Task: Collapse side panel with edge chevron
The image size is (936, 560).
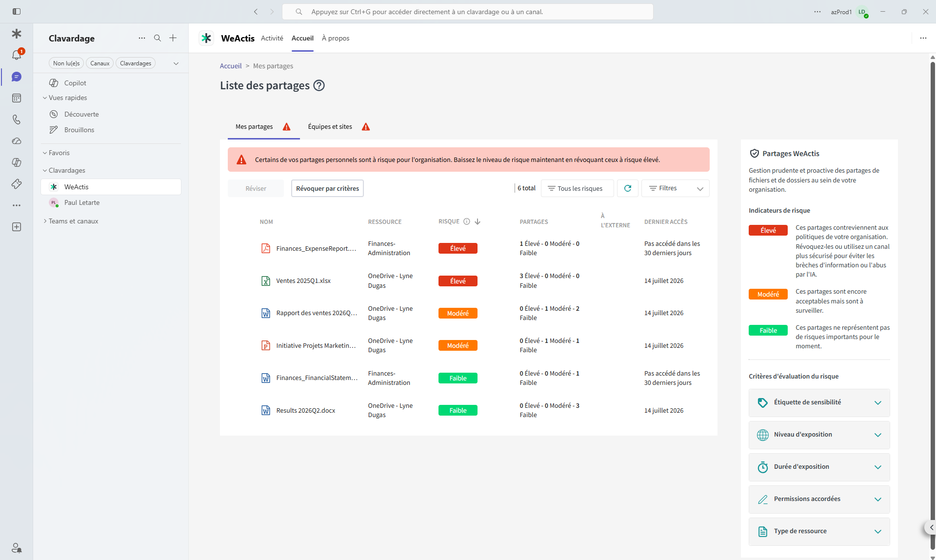Action: (931, 527)
